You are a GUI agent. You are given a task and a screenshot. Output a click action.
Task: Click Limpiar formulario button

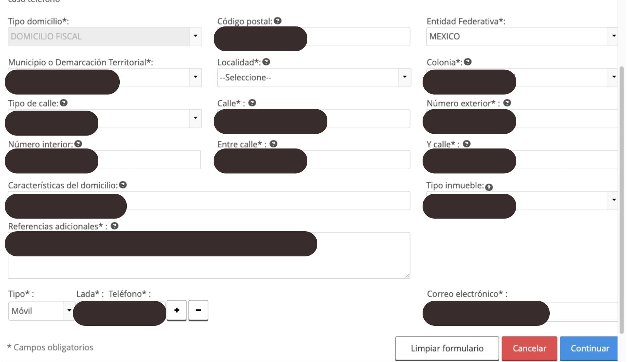coord(447,348)
